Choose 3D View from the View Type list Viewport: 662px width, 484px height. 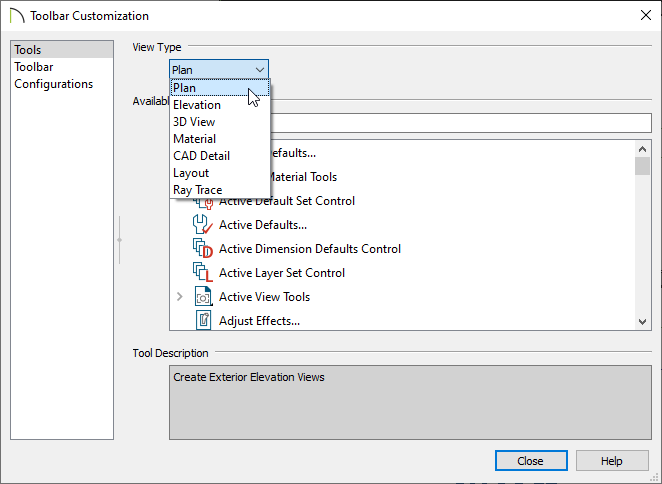click(220, 122)
